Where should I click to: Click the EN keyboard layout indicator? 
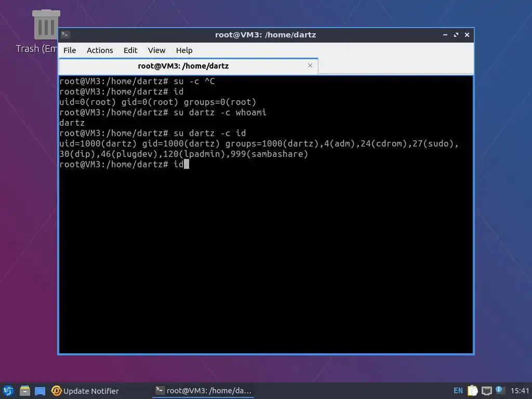(458, 391)
